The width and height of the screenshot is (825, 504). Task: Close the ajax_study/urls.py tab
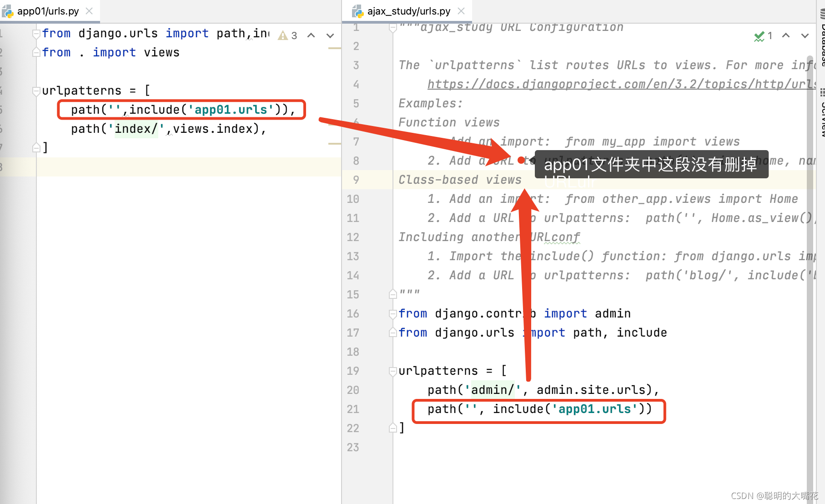coord(461,11)
